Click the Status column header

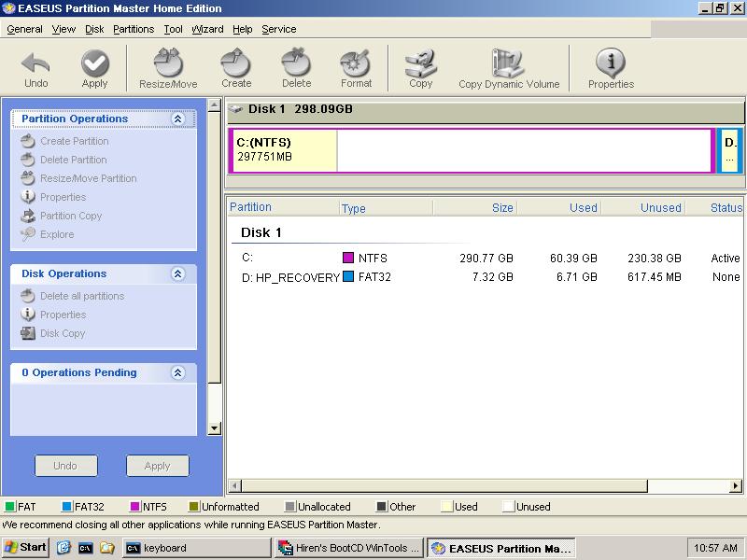click(x=714, y=207)
